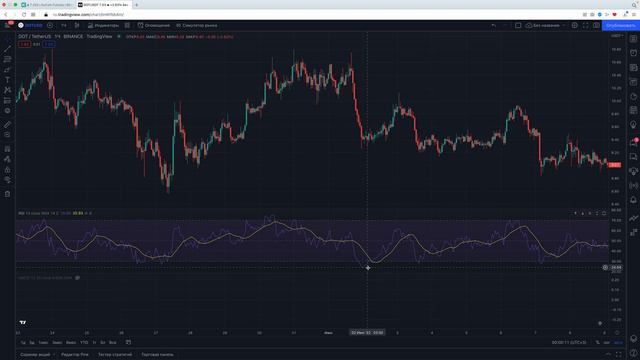
Task: Open the symbol search DOTUSD field
Action: click(x=30, y=25)
